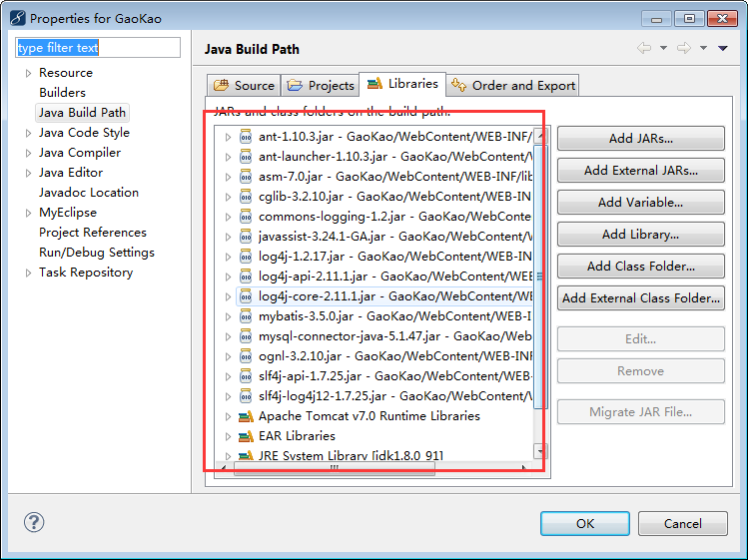Select Builders in the left tree
The height and width of the screenshot is (560, 748).
click(x=62, y=93)
